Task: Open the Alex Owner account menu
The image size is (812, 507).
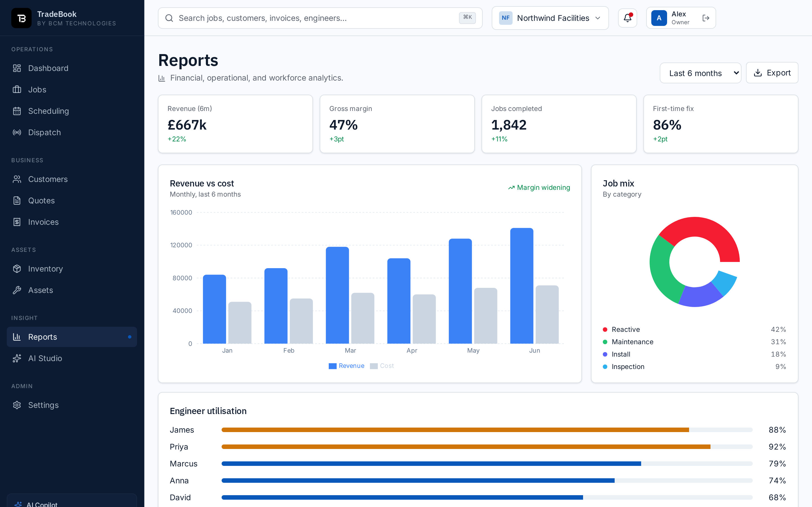Action: (674, 18)
